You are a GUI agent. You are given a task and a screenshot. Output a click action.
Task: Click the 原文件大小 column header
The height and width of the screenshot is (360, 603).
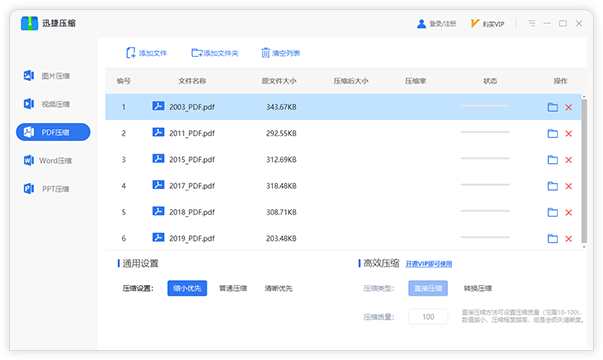pyautogui.click(x=279, y=81)
